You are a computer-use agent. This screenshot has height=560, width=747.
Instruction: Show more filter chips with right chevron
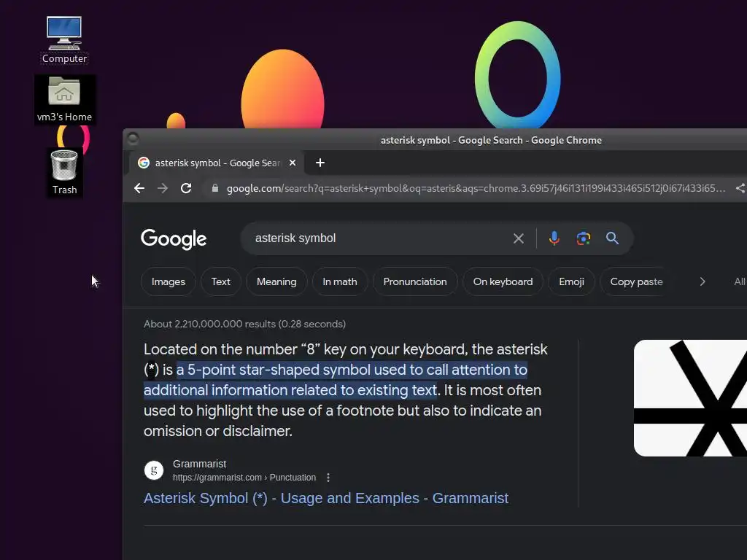(703, 281)
